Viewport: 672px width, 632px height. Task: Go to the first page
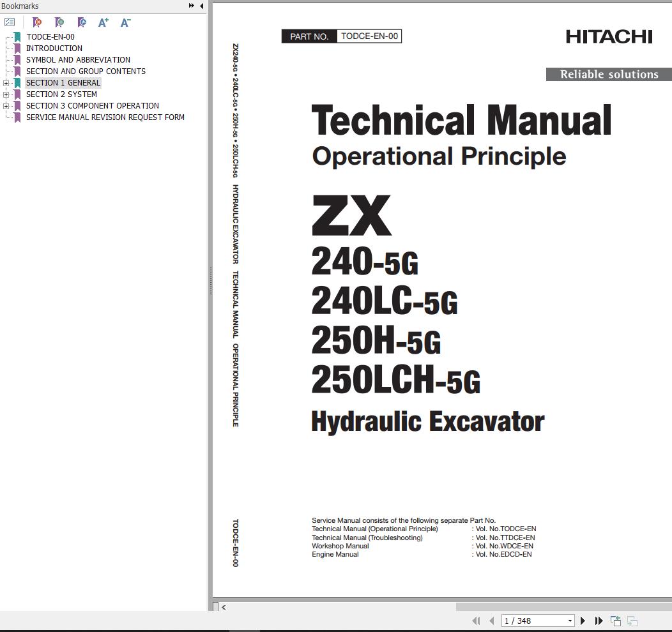click(476, 621)
